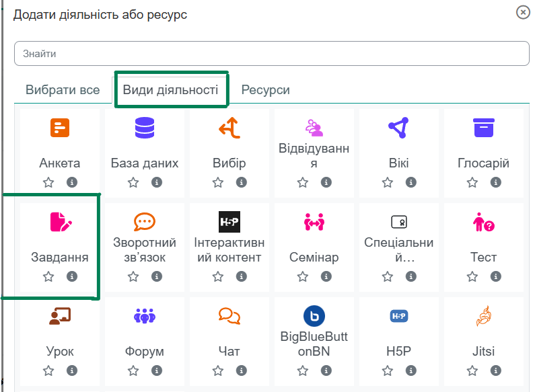Toggle favourite star for Завдання
Screen dimensions: 535x392
click(x=48, y=276)
